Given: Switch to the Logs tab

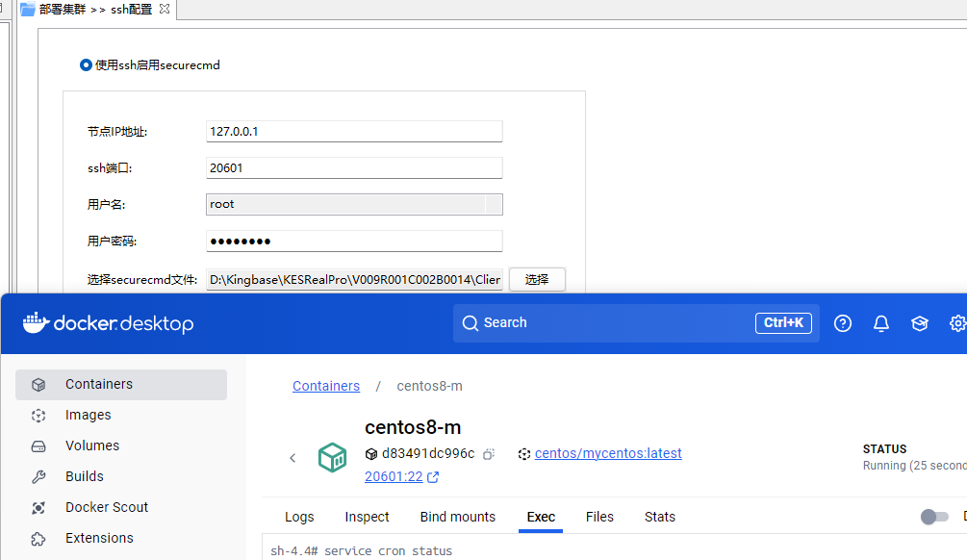Looking at the screenshot, I should (299, 517).
